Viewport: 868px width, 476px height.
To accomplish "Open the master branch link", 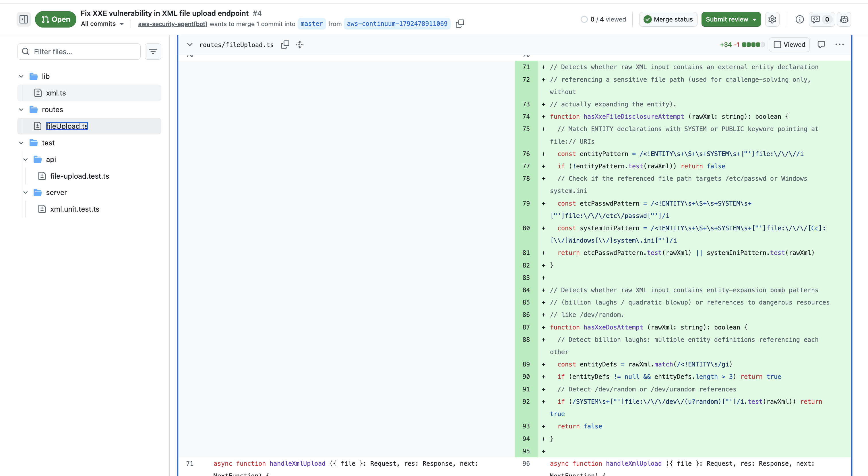I will (x=311, y=24).
